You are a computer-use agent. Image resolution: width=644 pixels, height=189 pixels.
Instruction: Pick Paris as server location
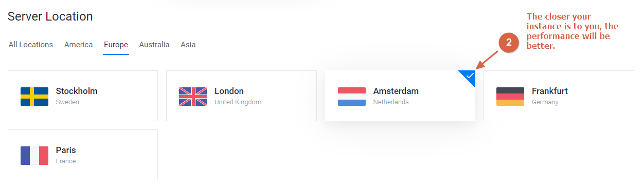click(83, 155)
